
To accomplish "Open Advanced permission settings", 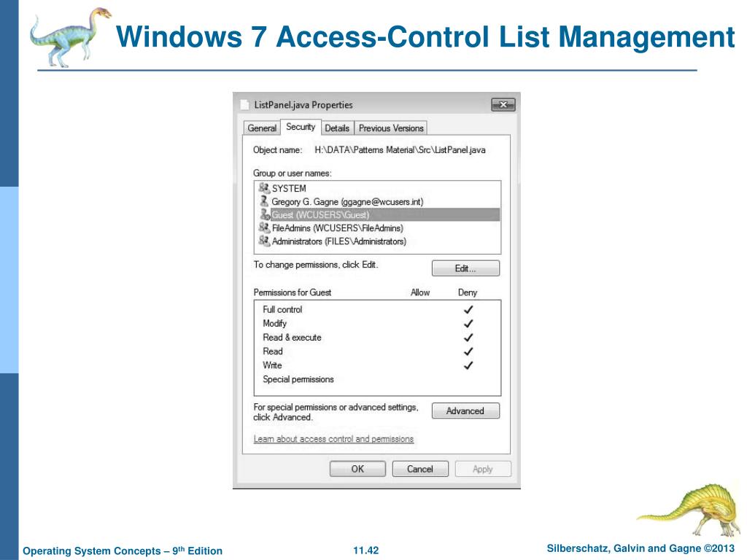I will pyautogui.click(x=465, y=411).
